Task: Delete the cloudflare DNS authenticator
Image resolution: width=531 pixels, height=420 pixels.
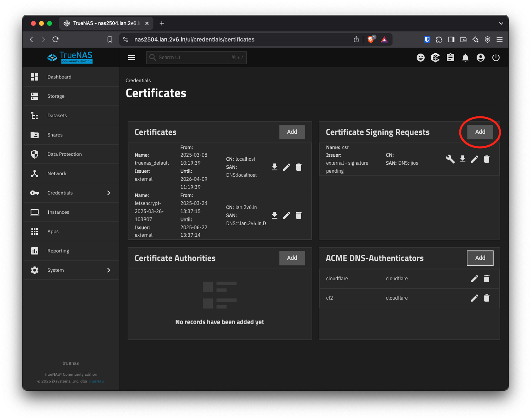Action: pyautogui.click(x=487, y=279)
